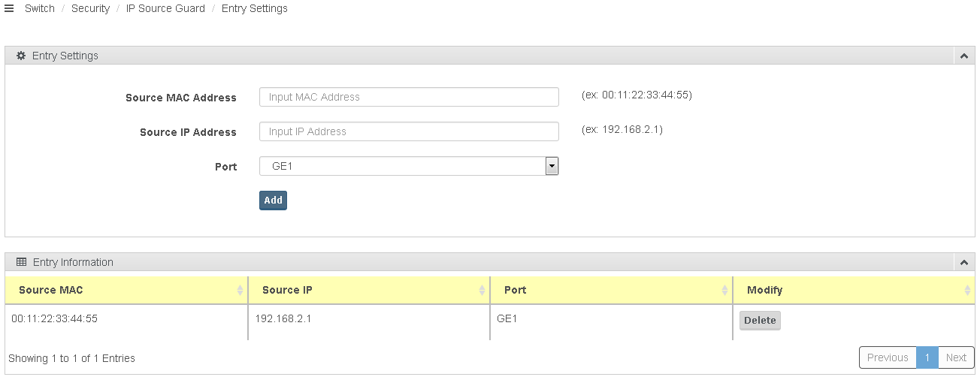The width and height of the screenshot is (980, 380).
Task: Delete the 00:11:22:33:44:55 entry
Action: 760,321
